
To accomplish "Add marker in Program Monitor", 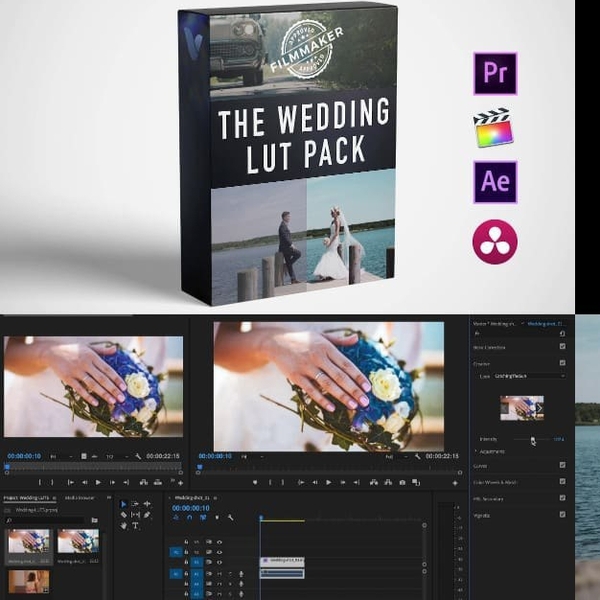I will pos(255,483).
